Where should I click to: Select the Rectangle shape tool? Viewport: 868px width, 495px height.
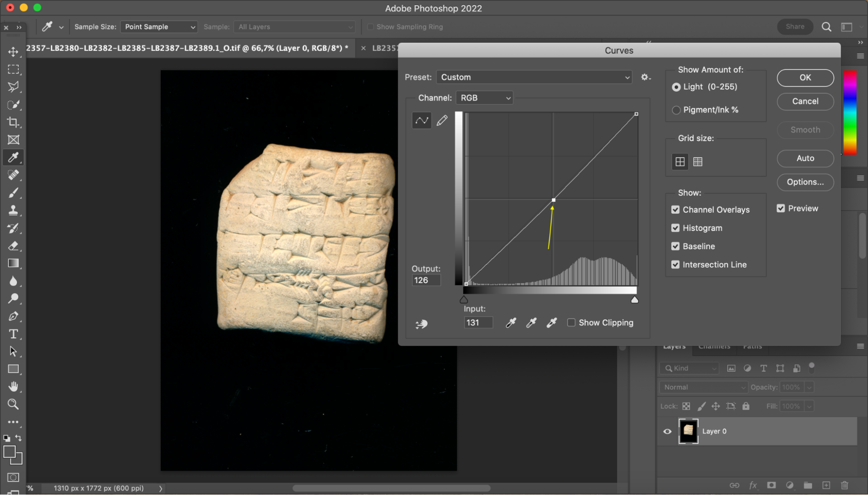tap(13, 369)
